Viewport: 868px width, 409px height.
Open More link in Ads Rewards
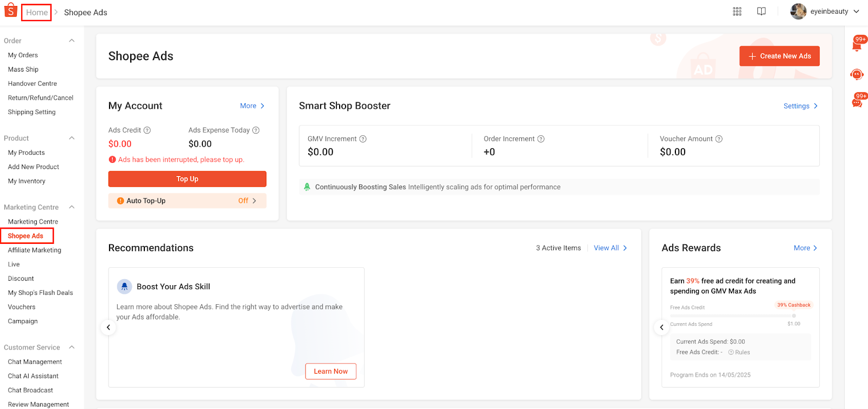point(806,248)
